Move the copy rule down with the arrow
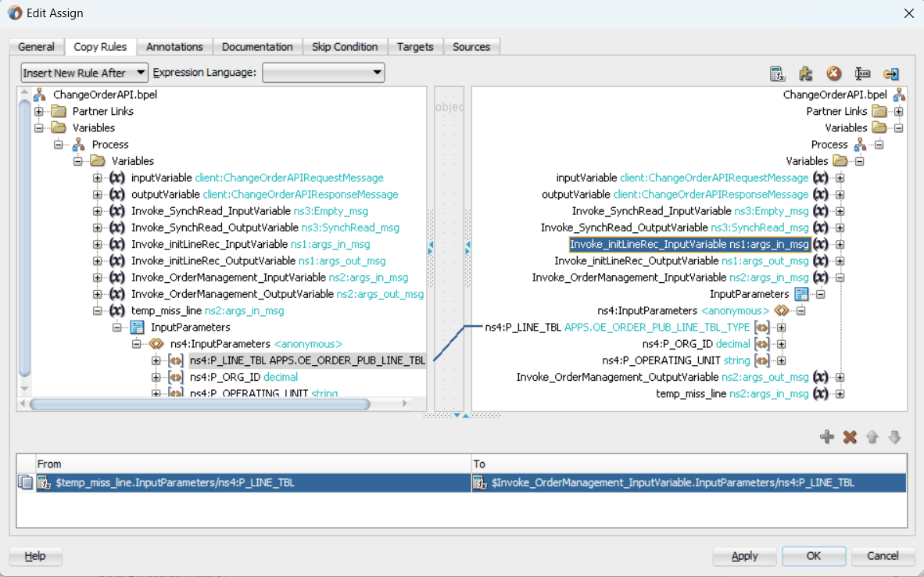This screenshot has height=577, width=924. click(894, 437)
